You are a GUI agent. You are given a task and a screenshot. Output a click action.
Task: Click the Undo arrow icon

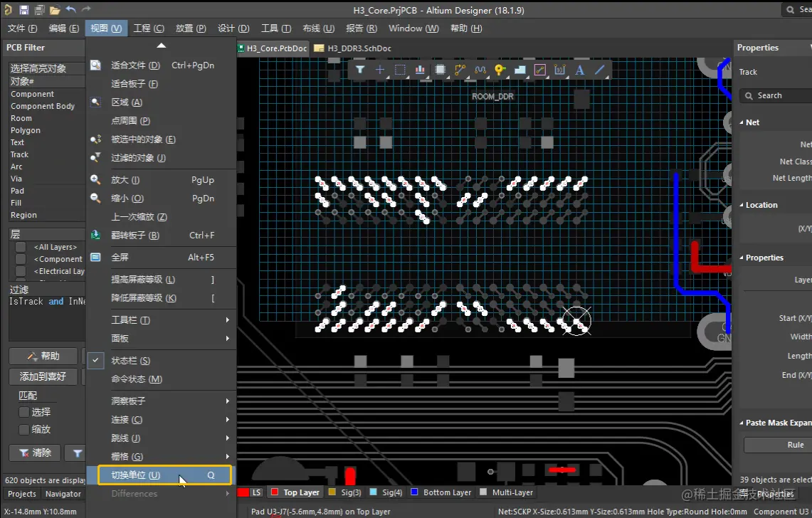click(x=71, y=9)
